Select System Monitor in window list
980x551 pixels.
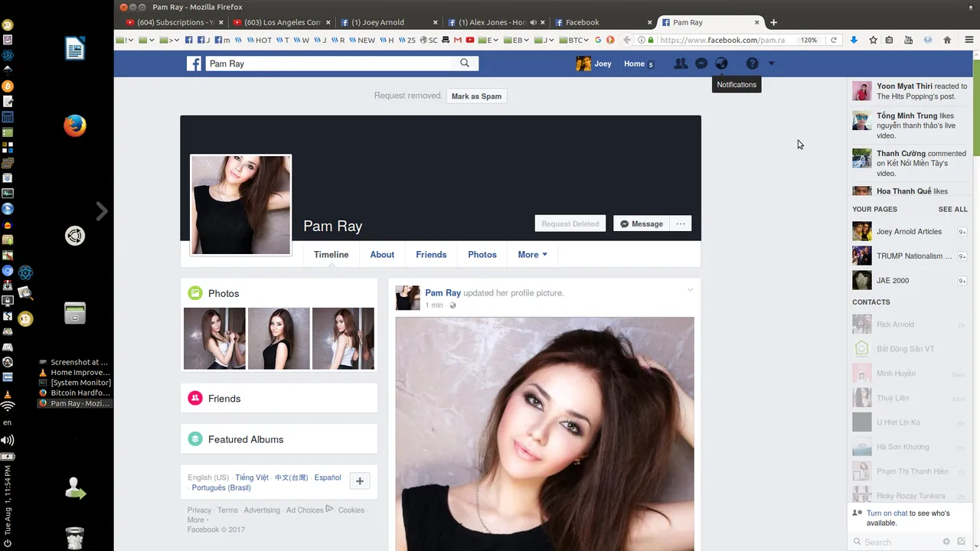tap(77, 383)
